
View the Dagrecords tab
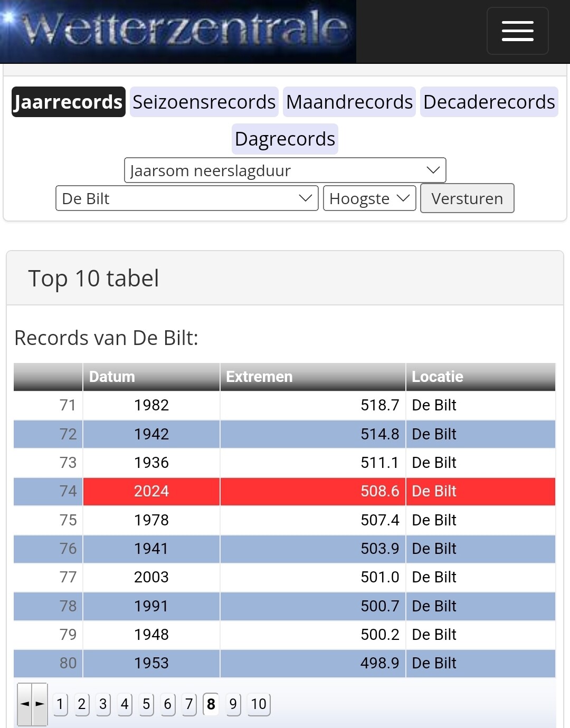coord(285,139)
